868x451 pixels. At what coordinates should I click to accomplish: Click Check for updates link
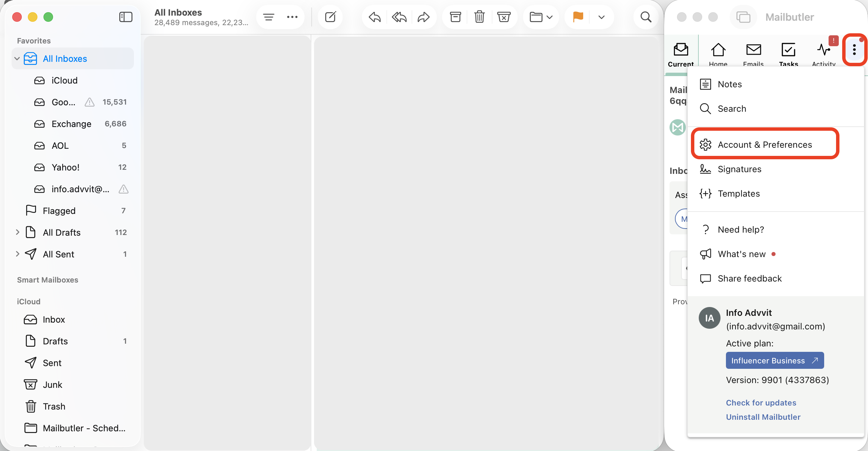pos(761,403)
